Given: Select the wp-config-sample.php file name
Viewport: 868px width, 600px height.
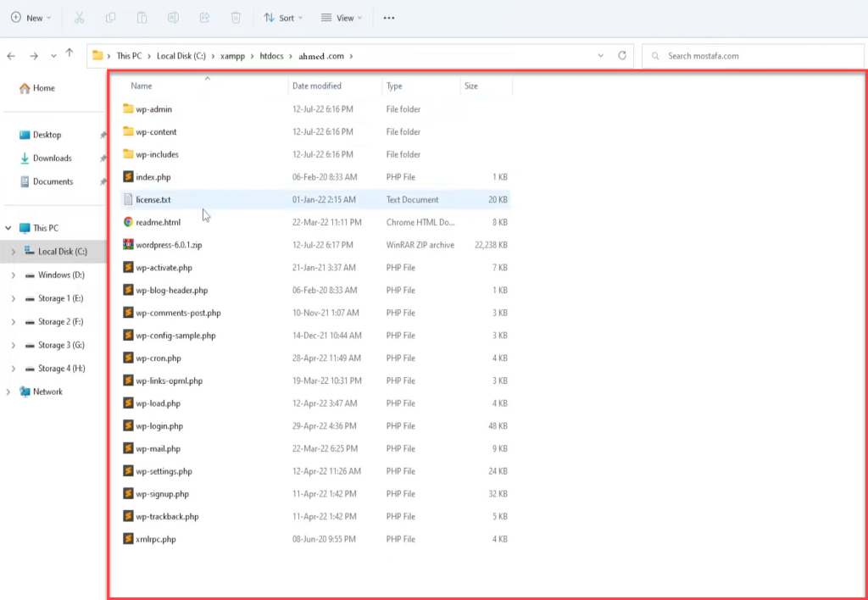Looking at the screenshot, I should pos(176,336).
